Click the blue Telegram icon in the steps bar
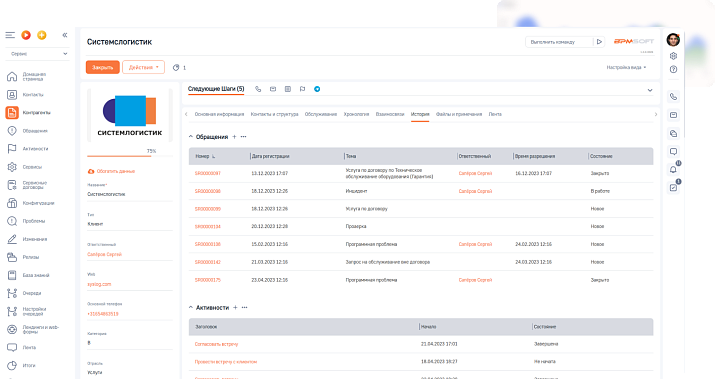715x379 pixels. [317, 89]
